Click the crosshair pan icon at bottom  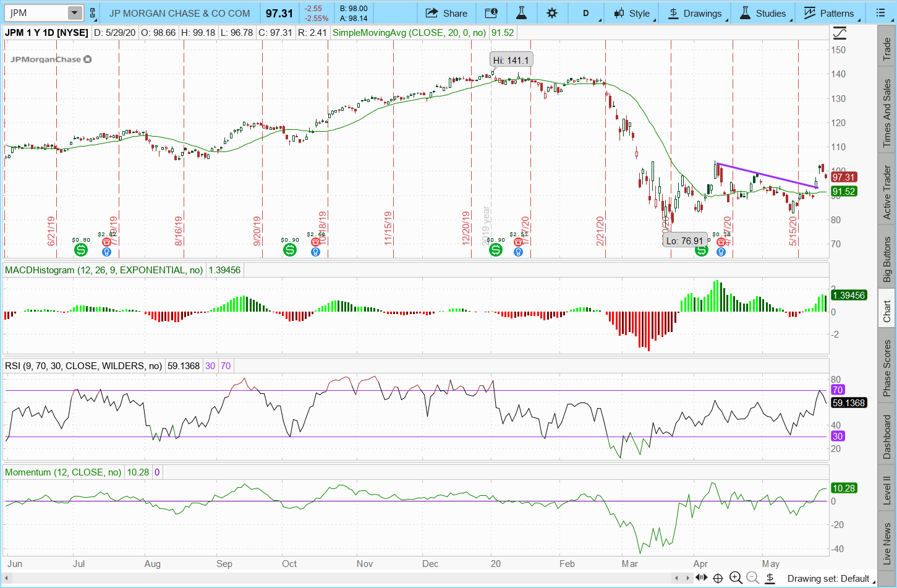click(718, 578)
